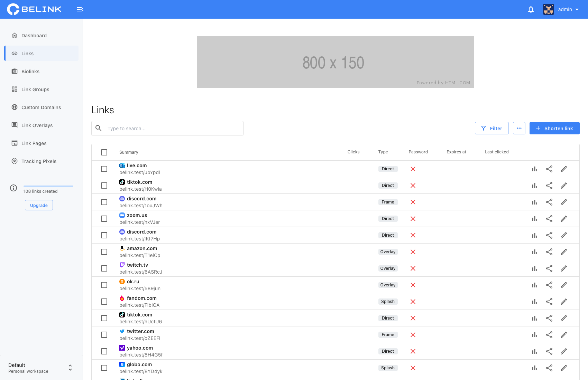The image size is (588, 380).
Task: Open the admin account dropdown
Action: click(x=561, y=9)
